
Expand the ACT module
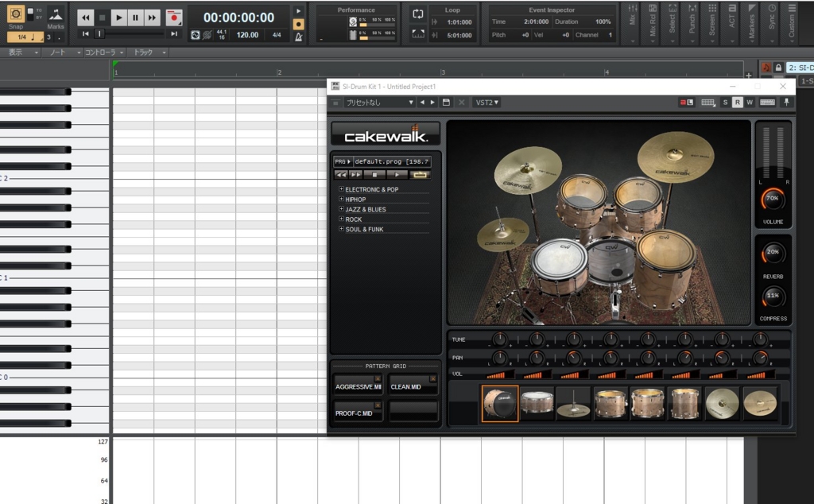pos(732,22)
